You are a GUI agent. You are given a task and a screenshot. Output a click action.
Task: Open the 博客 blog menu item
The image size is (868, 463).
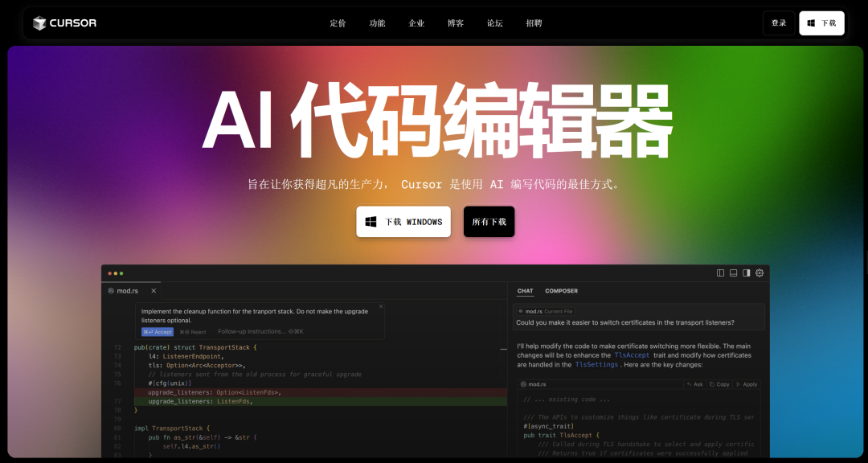[x=456, y=23]
